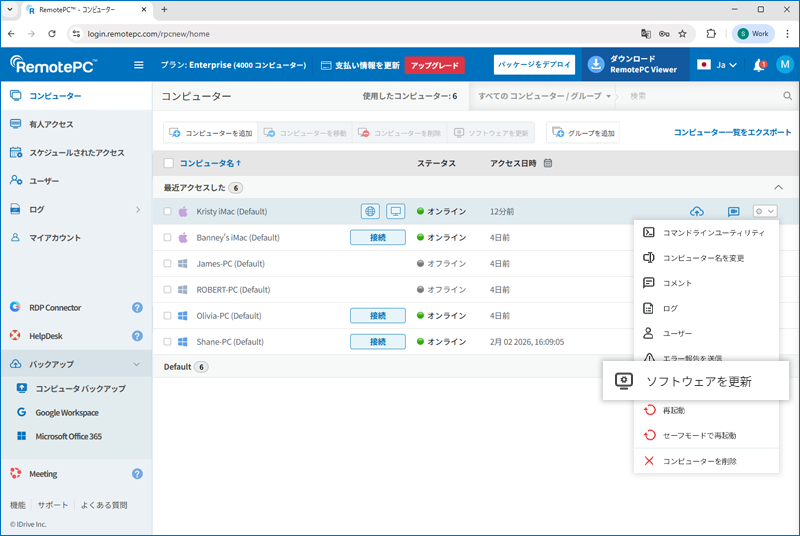Click the help icon next to RDP Connector
The width and height of the screenshot is (800, 536).
(137, 308)
